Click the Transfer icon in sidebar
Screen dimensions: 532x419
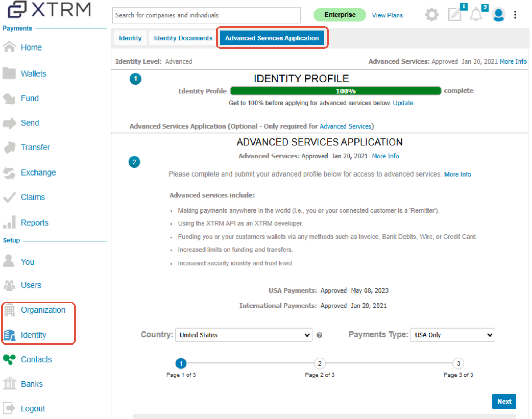click(9, 148)
